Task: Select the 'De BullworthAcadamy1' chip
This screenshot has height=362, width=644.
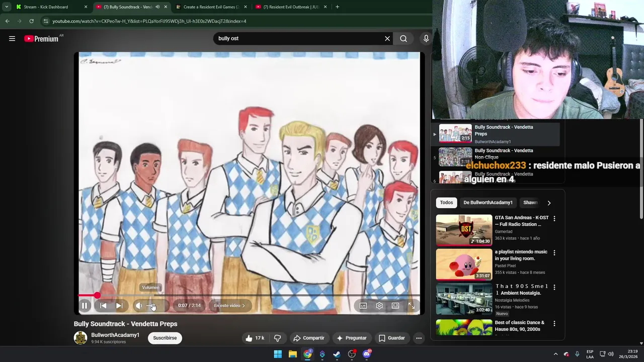Action: pos(488,203)
